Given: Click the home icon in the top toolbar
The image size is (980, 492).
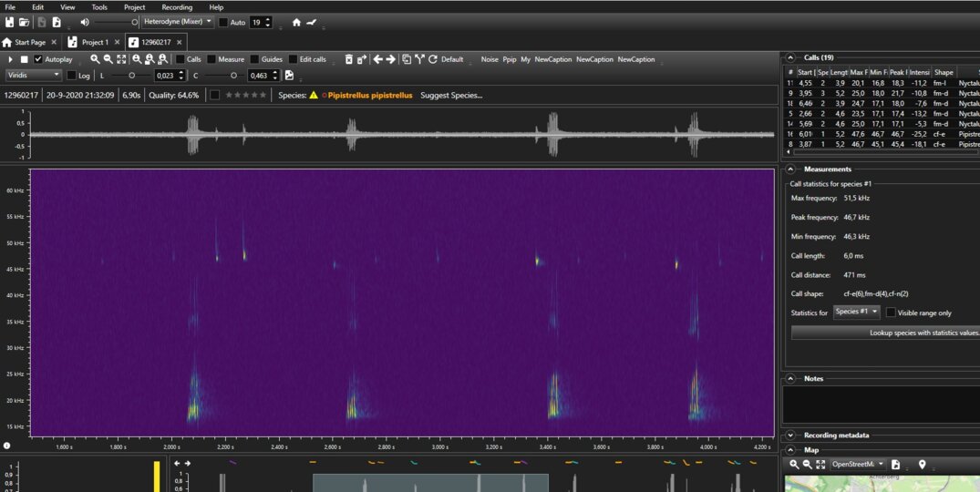Looking at the screenshot, I should click(x=296, y=22).
